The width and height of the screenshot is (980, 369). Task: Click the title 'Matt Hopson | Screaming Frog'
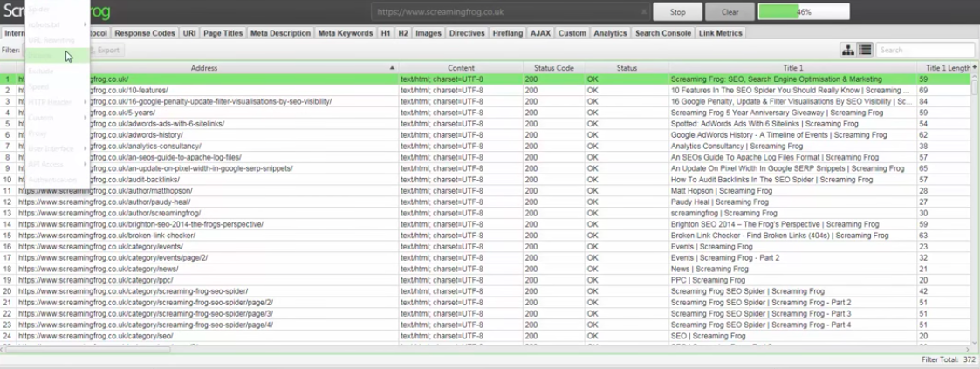click(721, 191)
